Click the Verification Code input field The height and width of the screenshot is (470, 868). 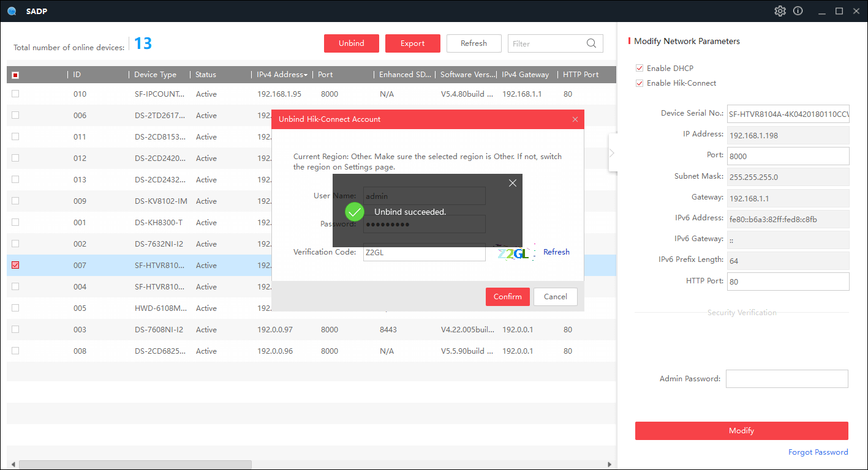[425, 252]
